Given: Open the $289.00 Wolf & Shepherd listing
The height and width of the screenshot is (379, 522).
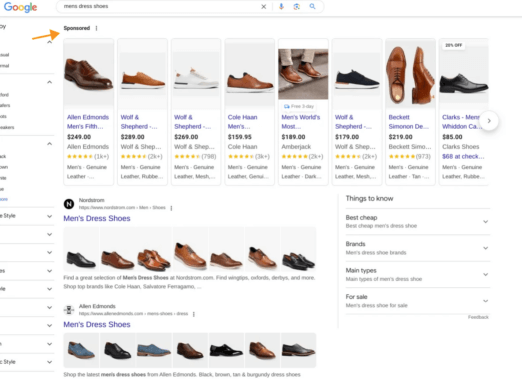Looking at the screenshot, I should pyautogui.click(x=139, y=122).
